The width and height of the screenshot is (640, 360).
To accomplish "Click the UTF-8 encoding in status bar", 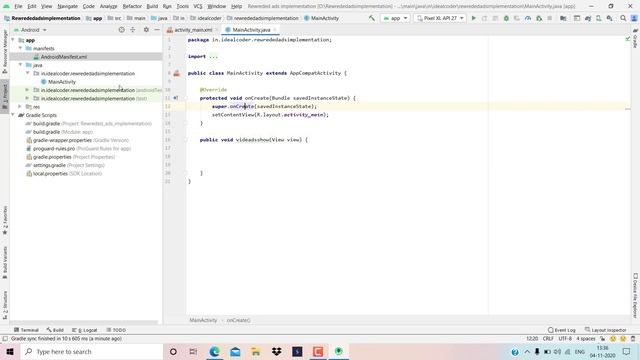I will (565, 339).
